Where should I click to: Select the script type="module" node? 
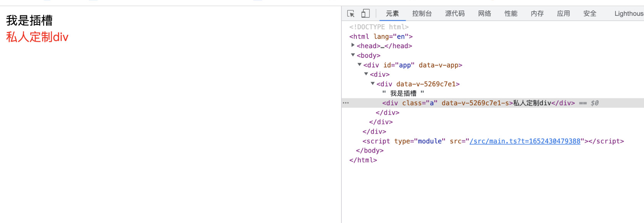(493, 141)
